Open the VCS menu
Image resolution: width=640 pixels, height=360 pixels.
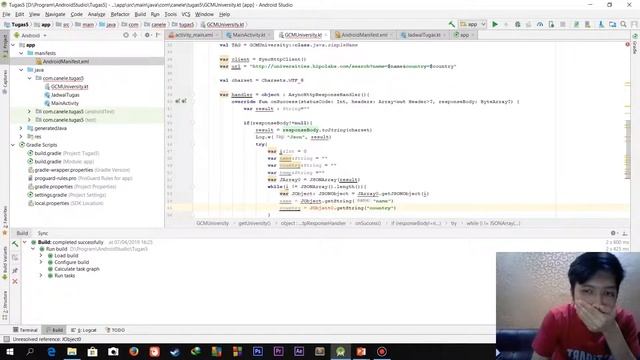pos(186,14)
